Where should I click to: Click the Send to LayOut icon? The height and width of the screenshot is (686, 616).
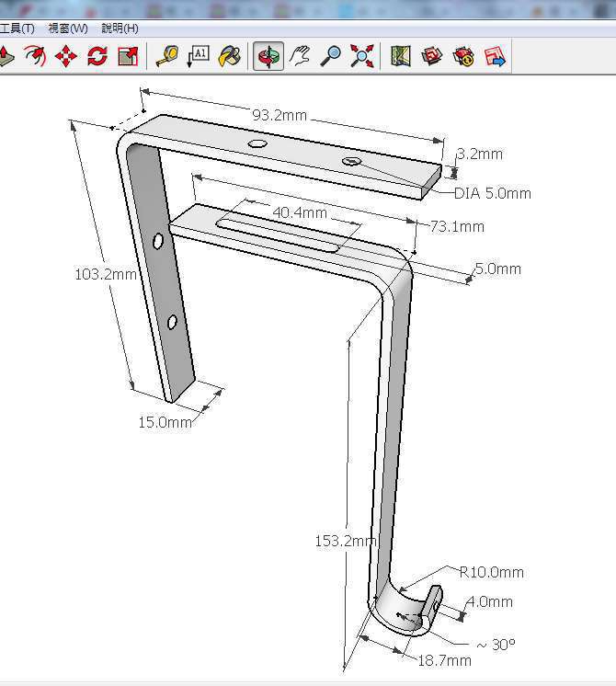pos(495,56)
